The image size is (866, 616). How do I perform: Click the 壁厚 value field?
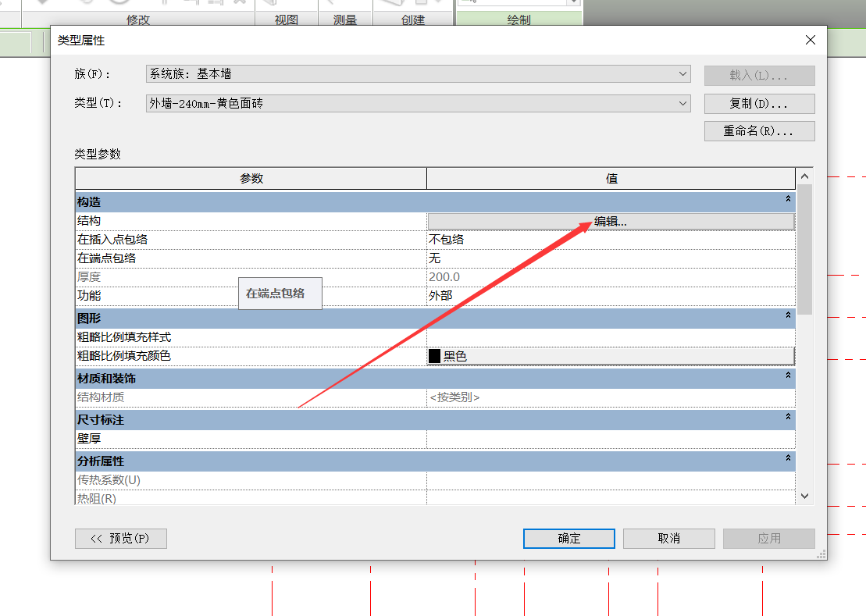click(x=611, y=440)
